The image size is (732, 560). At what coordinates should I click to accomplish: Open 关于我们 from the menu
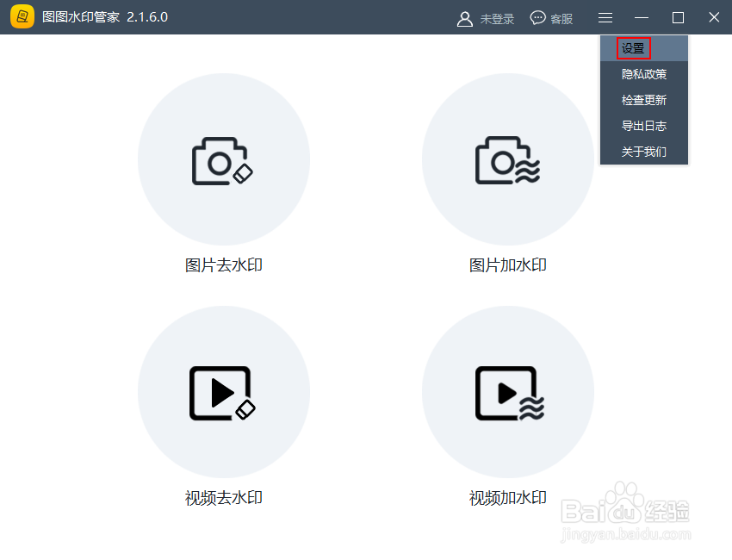click(x=644, y=151)
